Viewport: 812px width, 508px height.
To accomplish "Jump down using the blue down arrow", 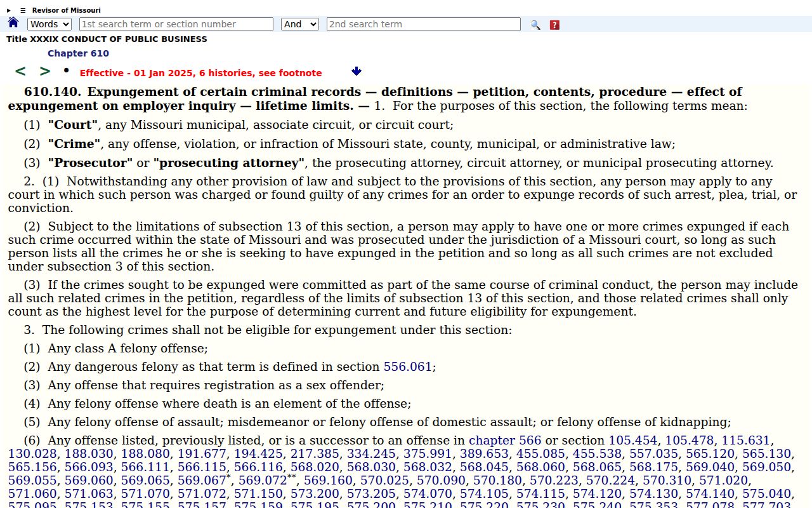I will point(357,71).
